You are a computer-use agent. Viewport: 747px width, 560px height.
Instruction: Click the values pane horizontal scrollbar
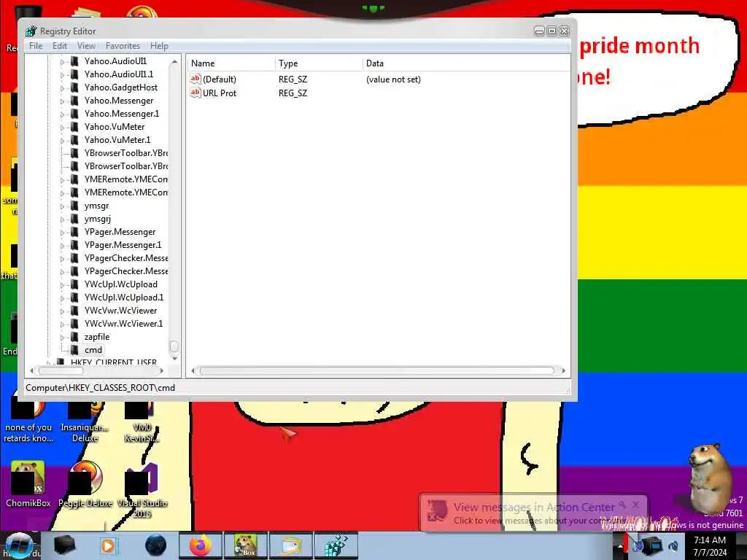377,370
